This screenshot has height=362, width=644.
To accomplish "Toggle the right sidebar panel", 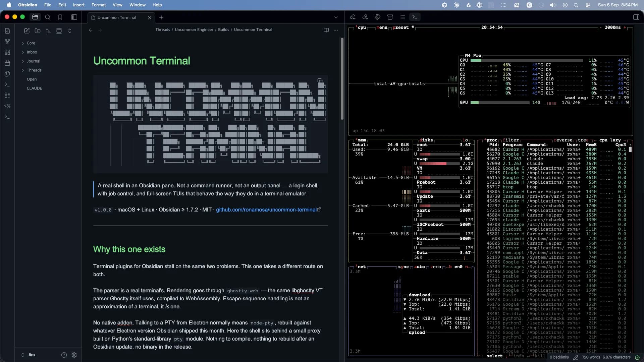I will tap(636, 17).
